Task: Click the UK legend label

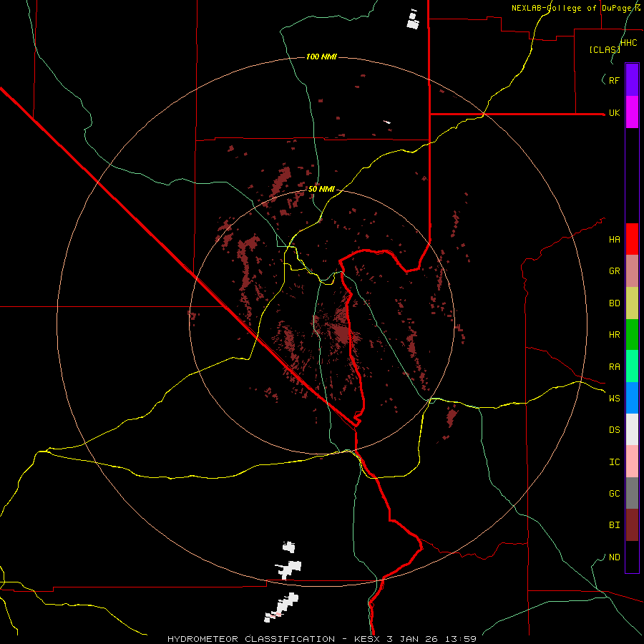Action: point(614,112)
